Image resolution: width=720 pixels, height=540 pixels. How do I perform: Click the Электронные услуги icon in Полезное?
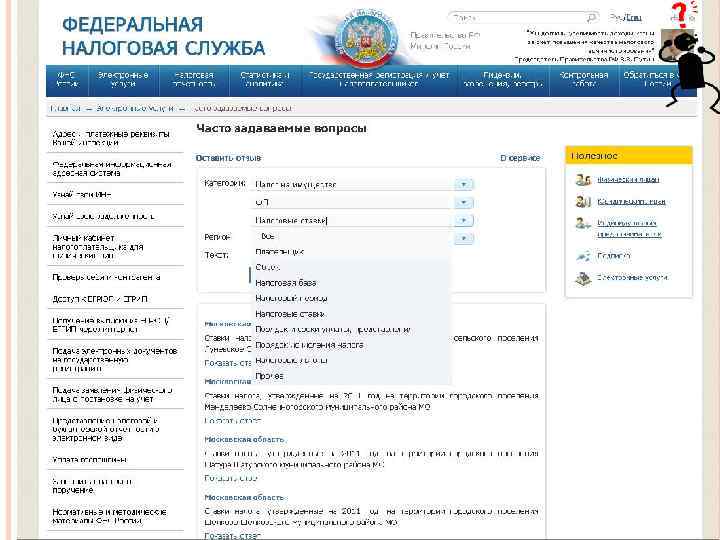click(x=583, y=278)
